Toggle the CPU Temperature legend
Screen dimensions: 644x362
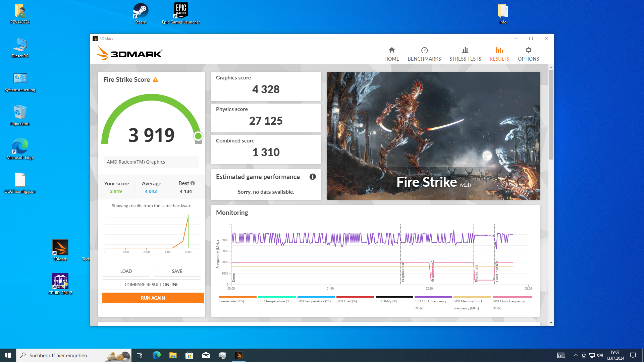tap(277, 299)
